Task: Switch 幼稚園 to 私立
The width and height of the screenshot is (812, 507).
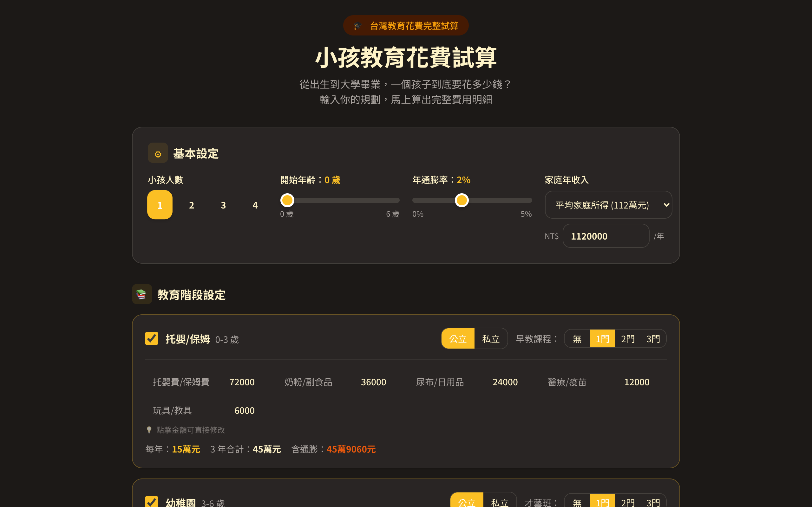Action: pyautogui.click(x=499, y=502)
